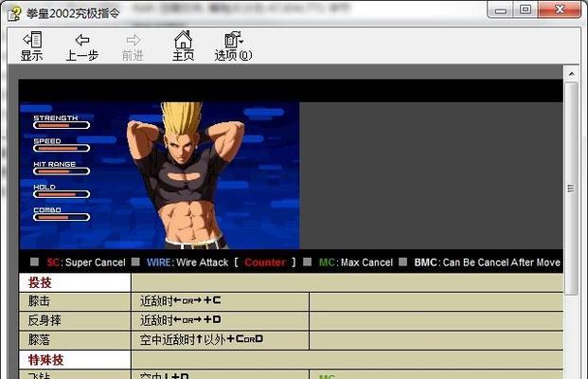
Task: Click the gray square beside SC: Super Cancel
Action: coord(34,262)
